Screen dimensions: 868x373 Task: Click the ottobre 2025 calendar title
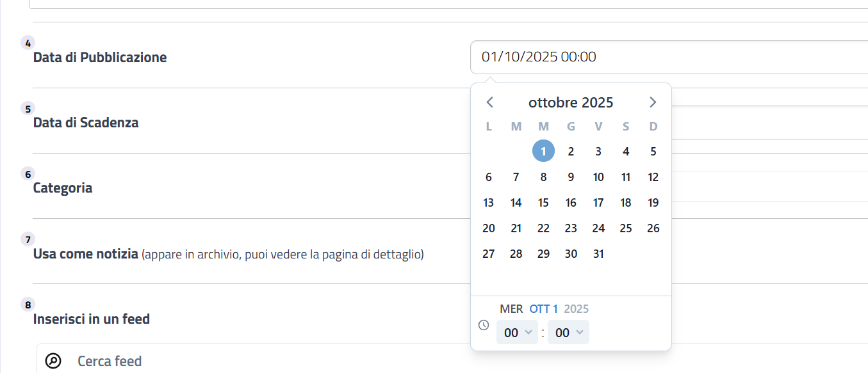pyautogui.click(x=571, y=102)
